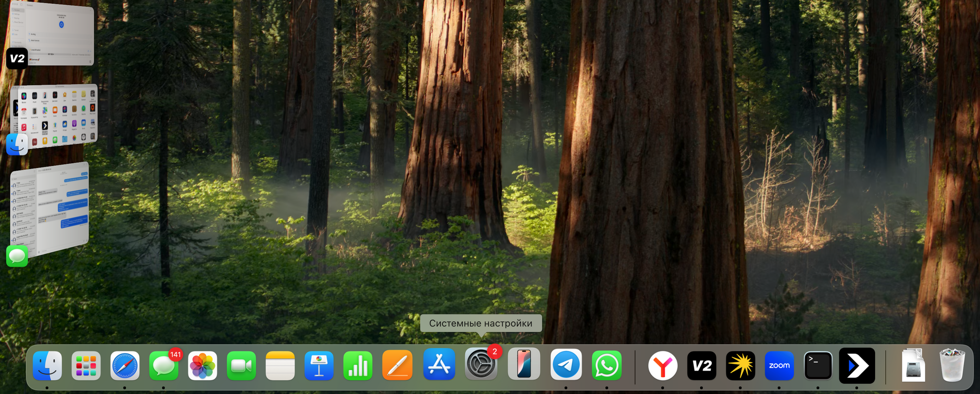Open the Photos app in the Dock
Screen dimensions: 980x394
point(202,366)
